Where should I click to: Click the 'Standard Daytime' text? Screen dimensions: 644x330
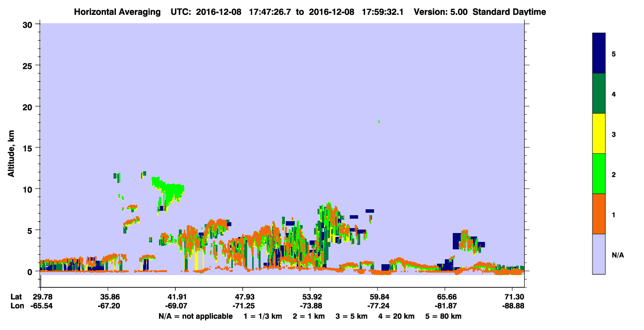coord(509,12)
